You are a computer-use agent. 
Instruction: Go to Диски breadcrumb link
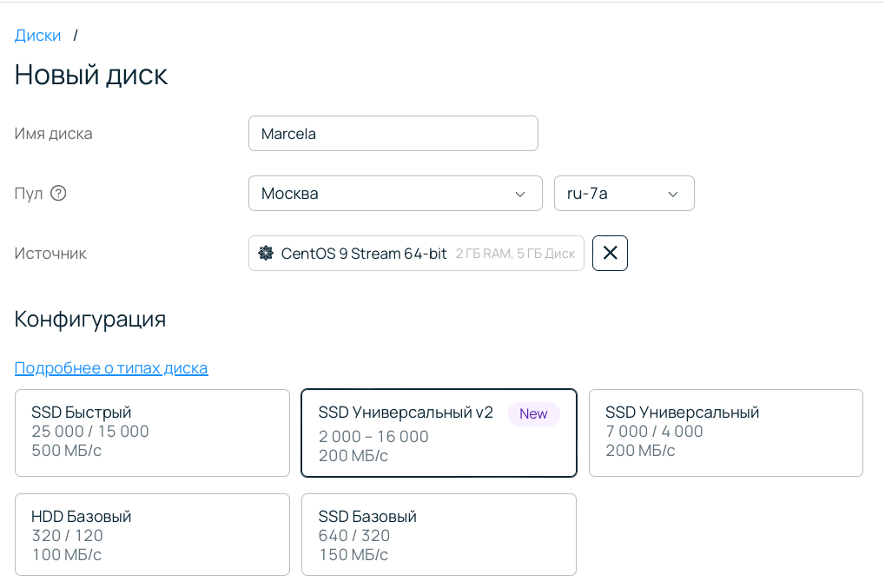tap(38, 36)
